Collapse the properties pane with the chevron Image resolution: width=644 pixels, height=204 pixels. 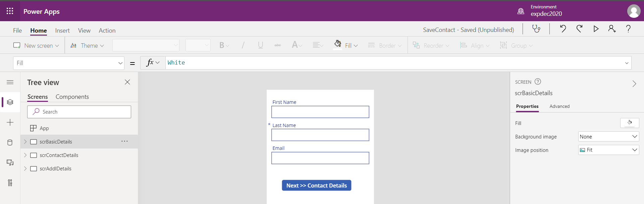click(634, 83)
